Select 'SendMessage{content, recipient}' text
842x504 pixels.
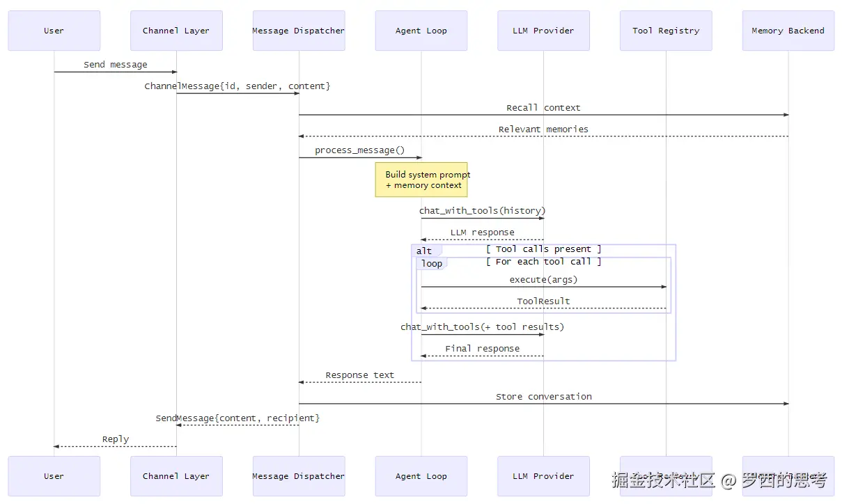pyautogui.click(x=237, y=418)
